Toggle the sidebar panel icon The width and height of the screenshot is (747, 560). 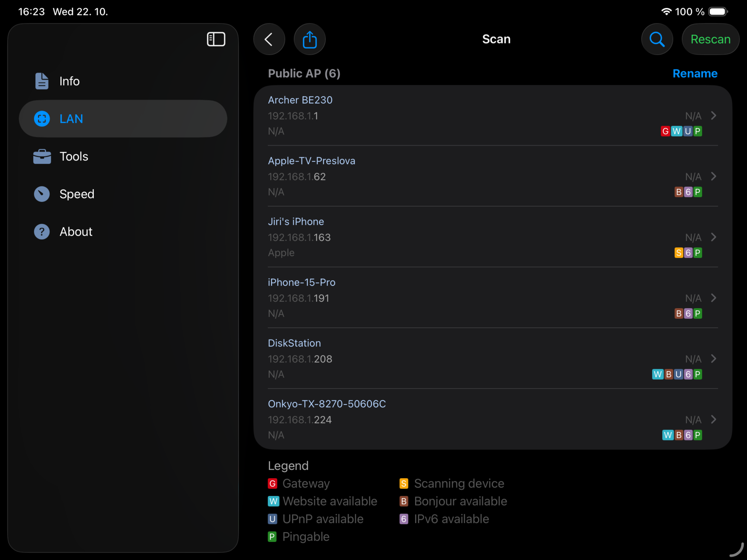point(216,39)
